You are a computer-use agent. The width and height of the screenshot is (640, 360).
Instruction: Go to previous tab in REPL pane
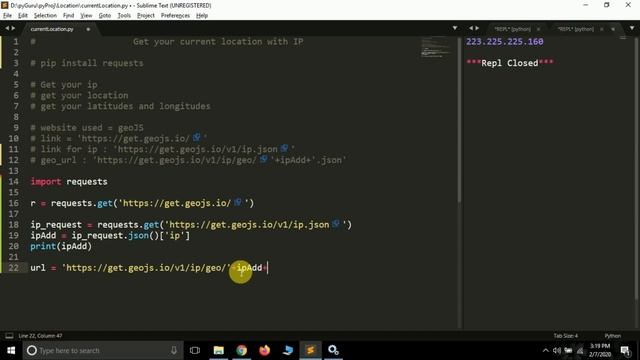click(471, 28)
